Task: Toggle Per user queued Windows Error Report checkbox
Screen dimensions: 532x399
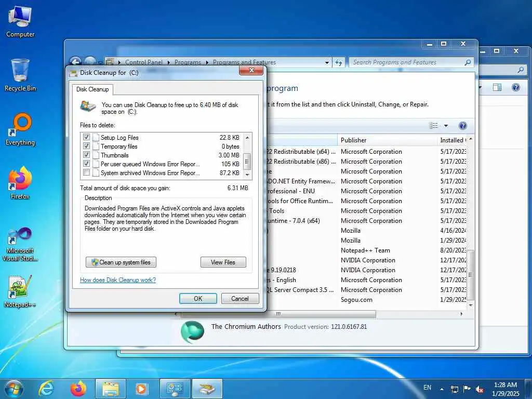Action: pyautogui.click(x=87, y=164)
